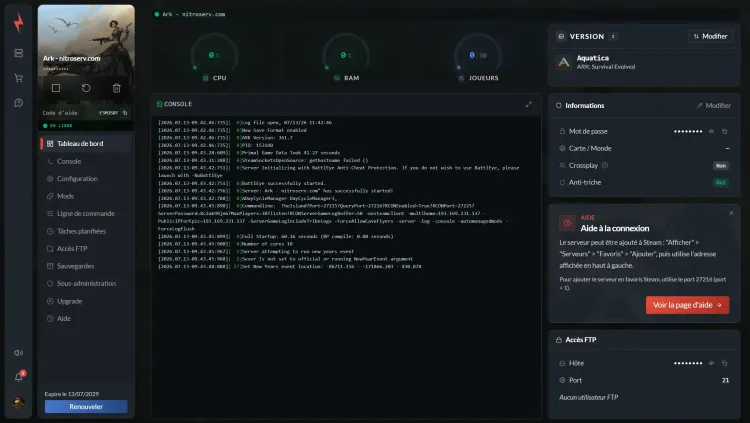Open the Tableau de bord menu item

86,144
